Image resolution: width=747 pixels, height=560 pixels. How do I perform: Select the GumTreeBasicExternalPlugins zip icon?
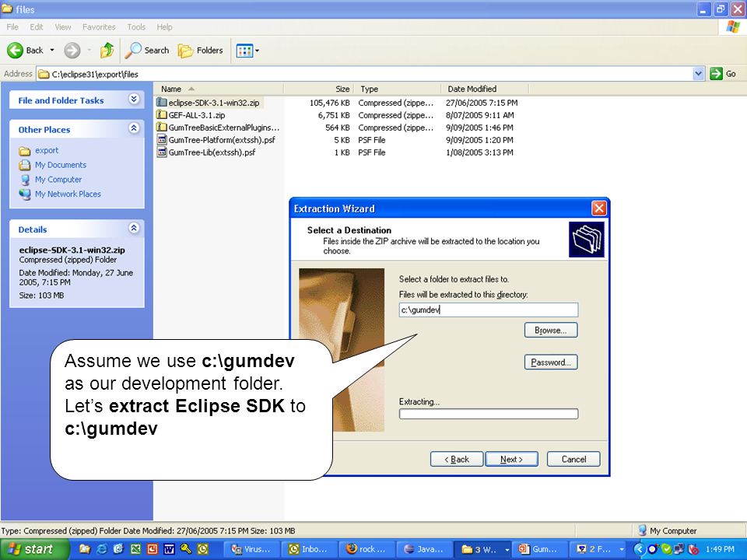(x=162, y=127)
